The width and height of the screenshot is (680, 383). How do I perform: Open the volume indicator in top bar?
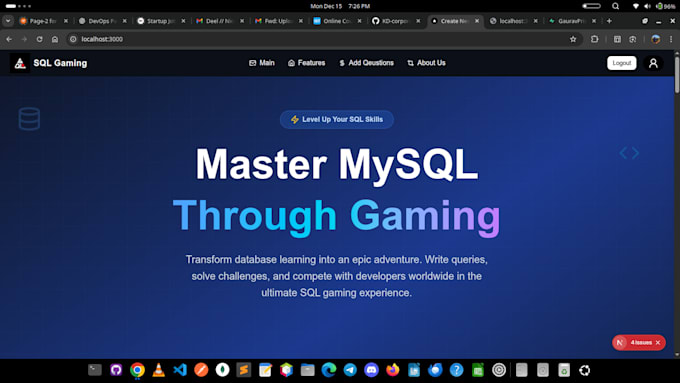click(x=647, y=6)
